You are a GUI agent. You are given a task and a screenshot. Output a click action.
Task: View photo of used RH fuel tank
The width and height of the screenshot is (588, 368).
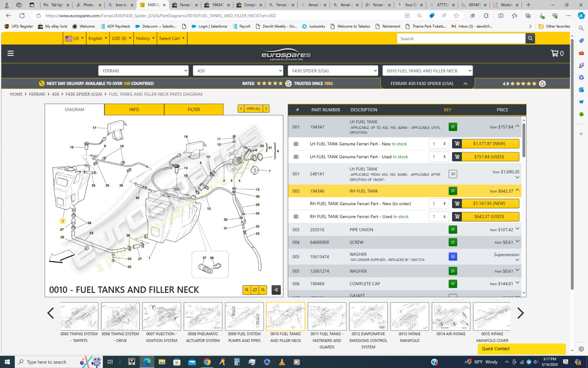tap(296, 217)
